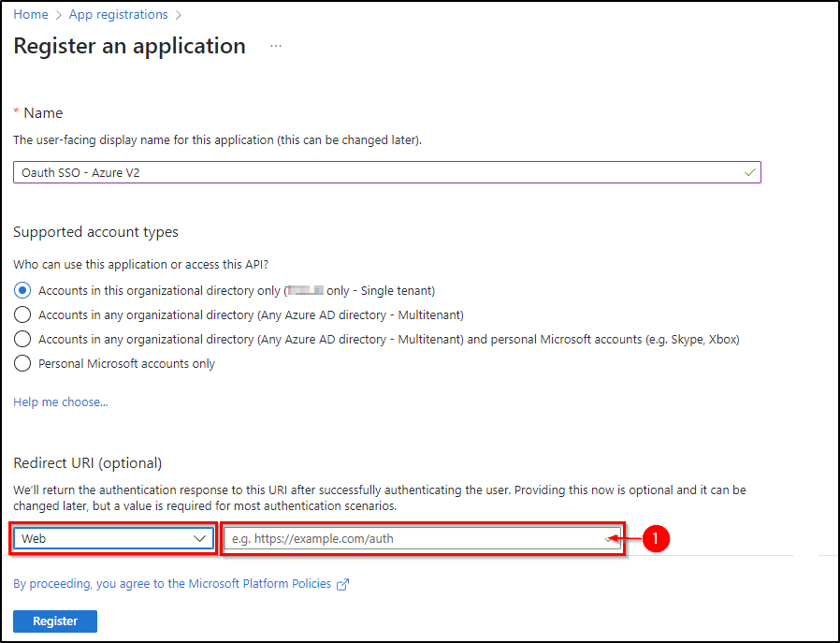The image size is (840, 643).
Task: Click the red numbered callout marker 1
Action: coord(655,538)
